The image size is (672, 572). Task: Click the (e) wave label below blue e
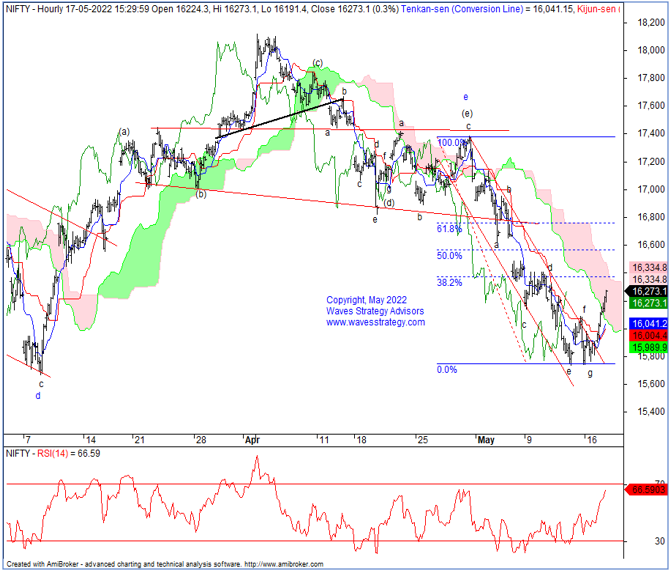[467, 114]
